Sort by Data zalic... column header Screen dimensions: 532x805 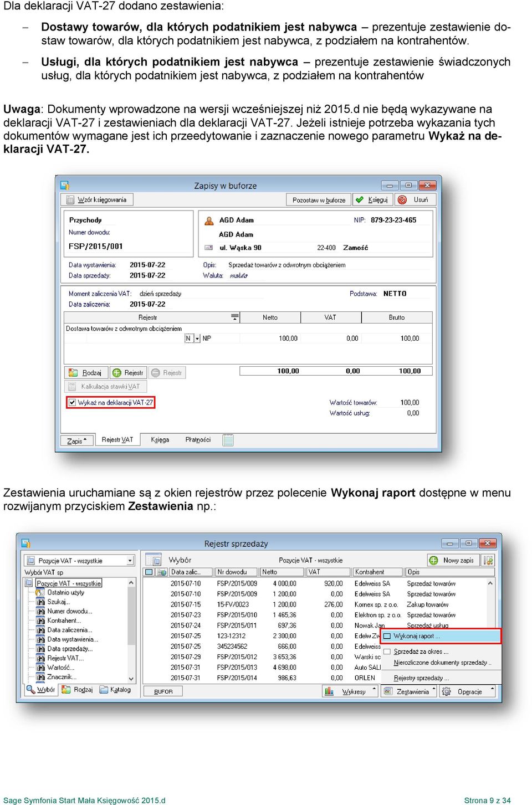191,572
